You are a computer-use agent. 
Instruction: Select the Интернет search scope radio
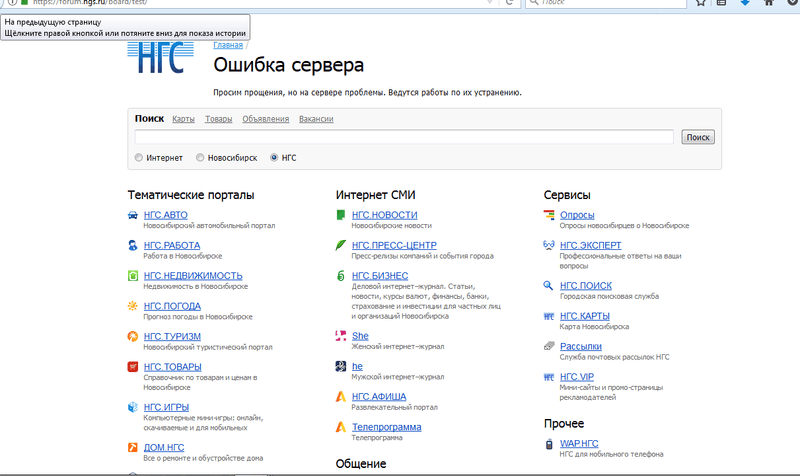click(x=139, y=158)
